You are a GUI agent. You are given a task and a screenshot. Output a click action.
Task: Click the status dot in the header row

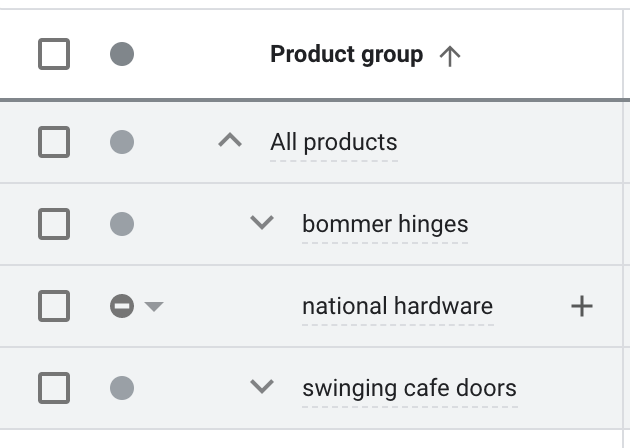122,54
